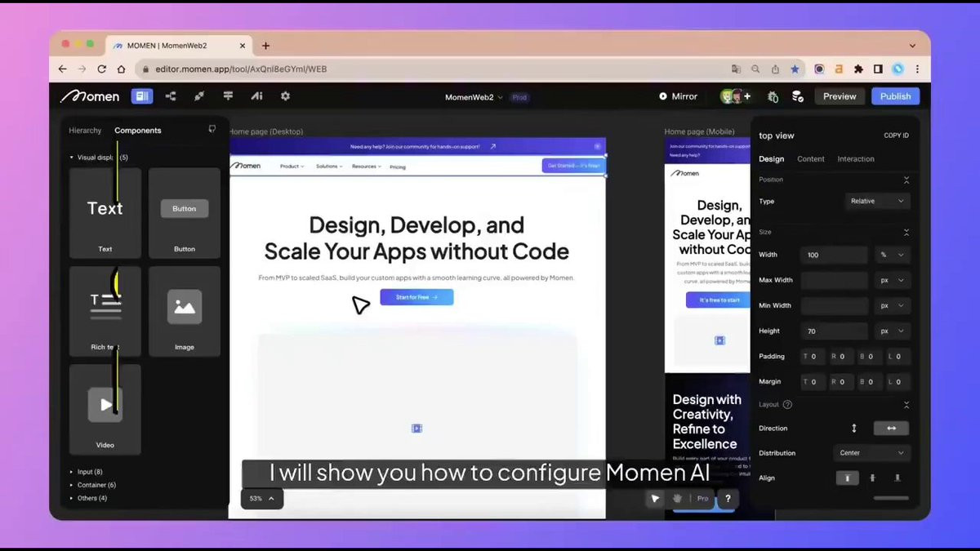Select the Rich text component tile
980x551 pixels.
105,311
